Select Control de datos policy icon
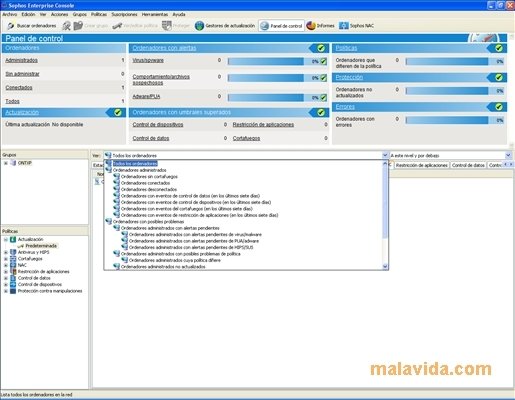The height and width of the screenshot is (400, 515). tap(13, 278)
